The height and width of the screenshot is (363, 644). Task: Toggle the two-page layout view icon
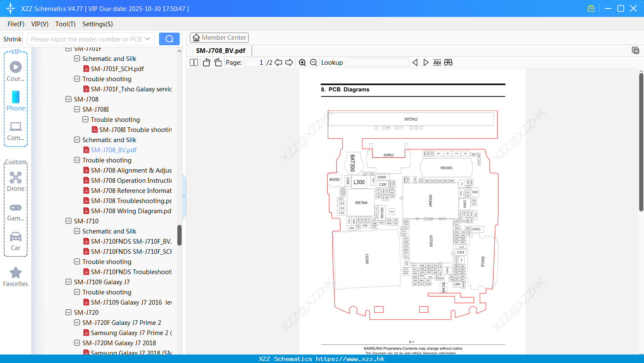coord(194,62)
